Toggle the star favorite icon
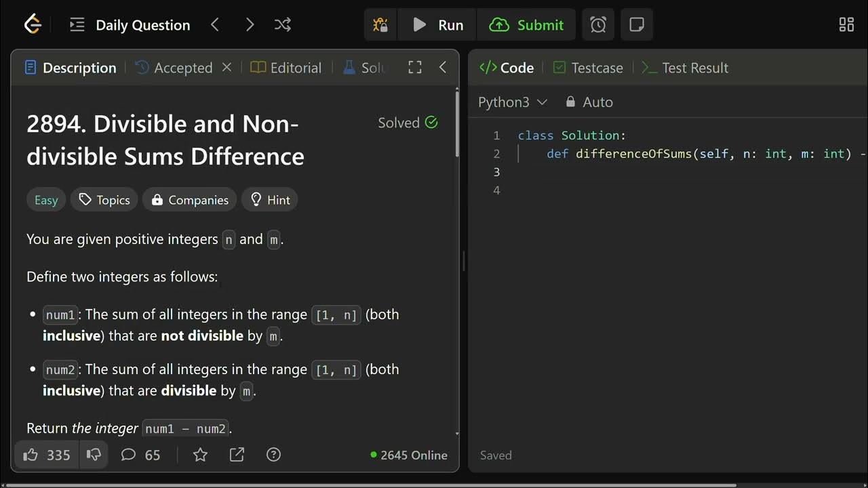Viewport: 868px width, 488px height. tap(200, 455)
